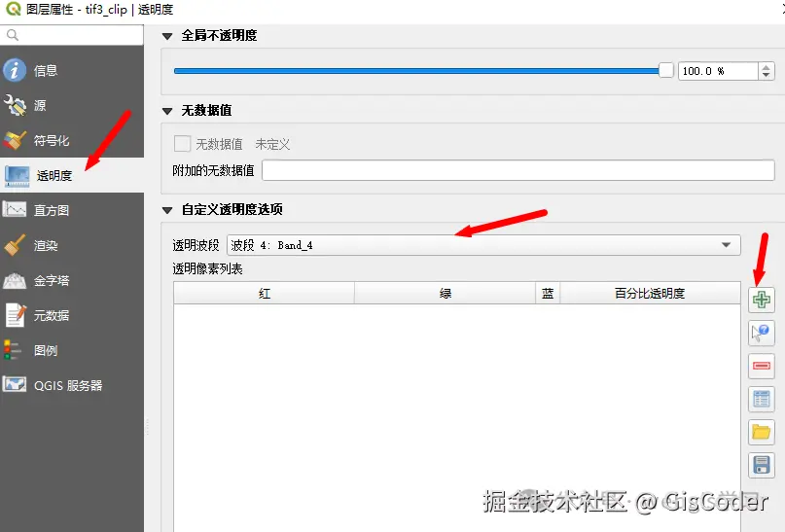Click the 100.0 % opacity value field
Viewport: 785px width, 532px height.
(x=719, y=71)
